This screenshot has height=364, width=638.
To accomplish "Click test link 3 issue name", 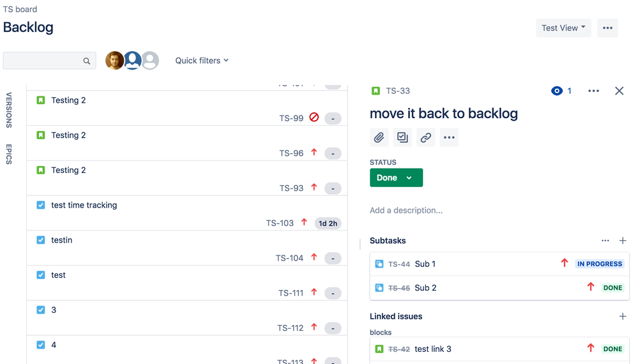I will pos(433,349).
